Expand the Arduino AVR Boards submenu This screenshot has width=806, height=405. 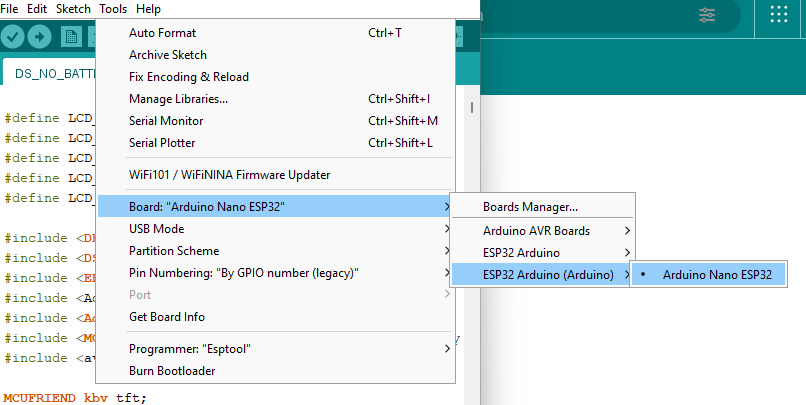point(542,231)
